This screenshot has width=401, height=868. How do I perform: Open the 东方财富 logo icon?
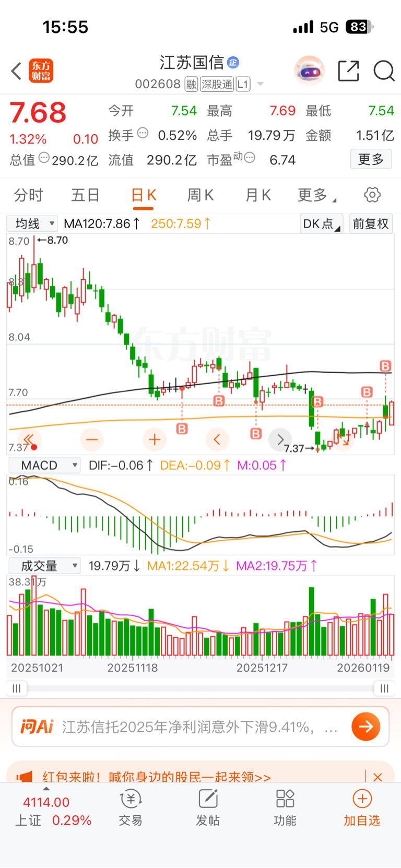(41, 71)
